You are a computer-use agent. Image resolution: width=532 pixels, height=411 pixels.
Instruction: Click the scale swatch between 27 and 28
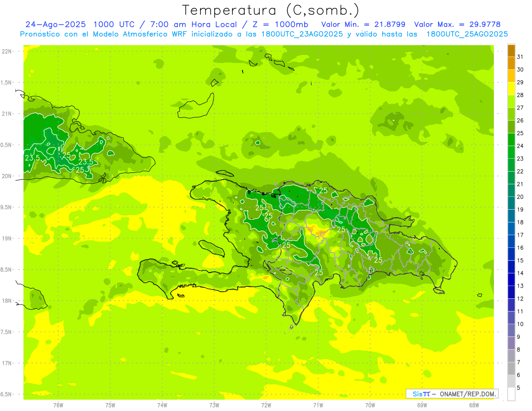(511, 102)
